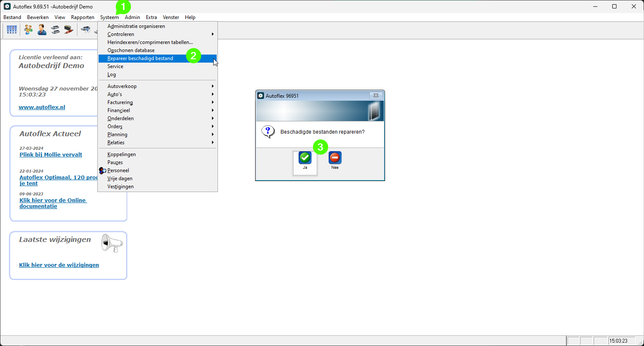Click the businessman icon in toolbar

tap(42, 30)
